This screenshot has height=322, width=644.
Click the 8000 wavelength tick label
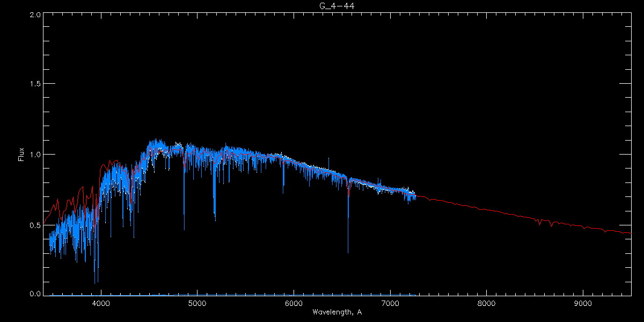click(486, 303)
